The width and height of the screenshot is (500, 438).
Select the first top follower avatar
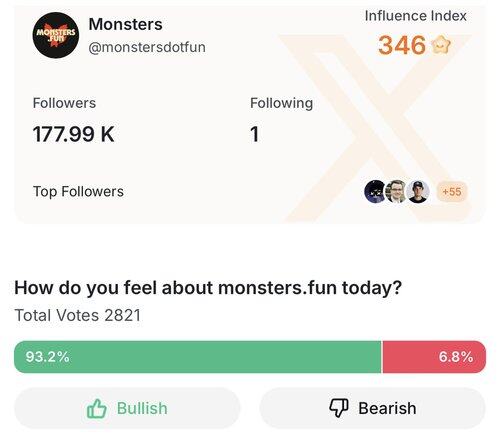(x=375, y=192)
